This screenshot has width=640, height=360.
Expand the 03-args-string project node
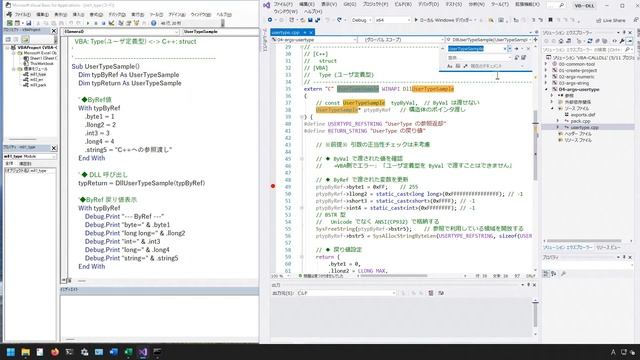click(546, 83)
